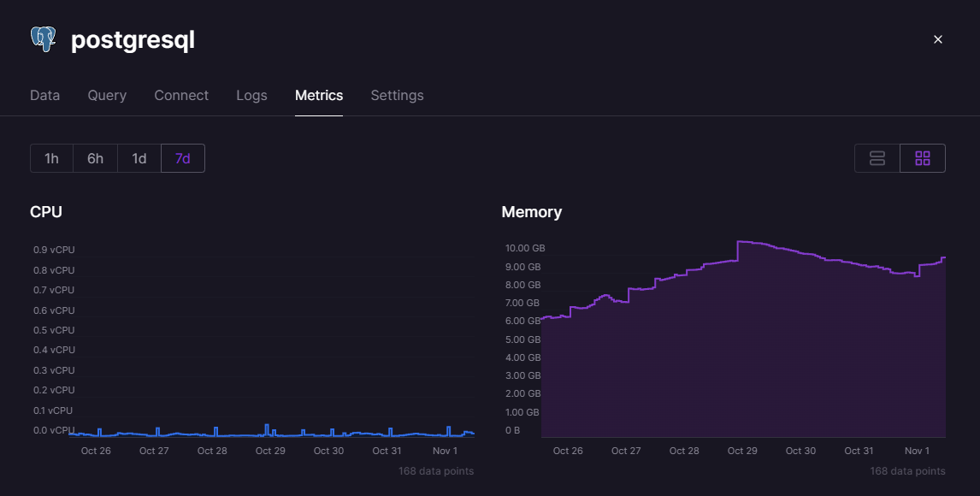Switch to the grid view layout icon
This screenshot has height=496, width=980.
click(x=923, y=157)
